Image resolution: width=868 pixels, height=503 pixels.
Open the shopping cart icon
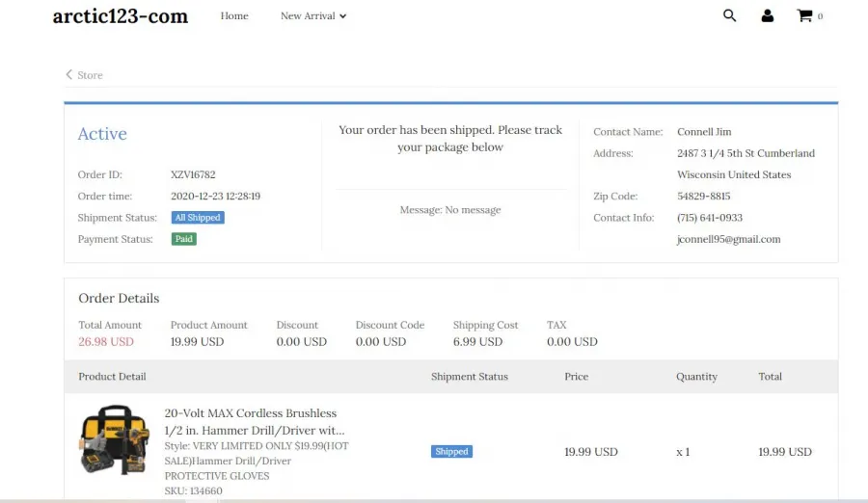[x=804, y=15]
